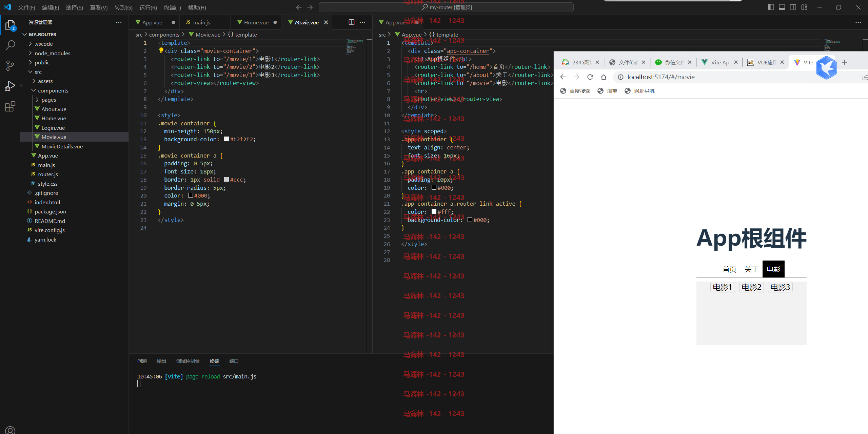Image resolution: width=868 pixels, height=434 pixels.
Task: Toggle bottom panel layout icon
Action: click(782, 7)
